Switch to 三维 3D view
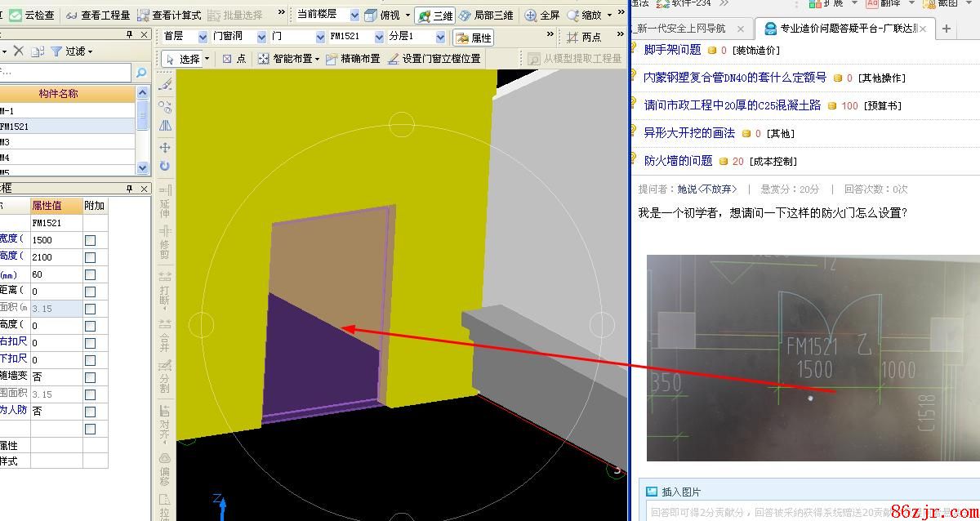The width and height of the screenshot is (980, 521). click(434, 15)
